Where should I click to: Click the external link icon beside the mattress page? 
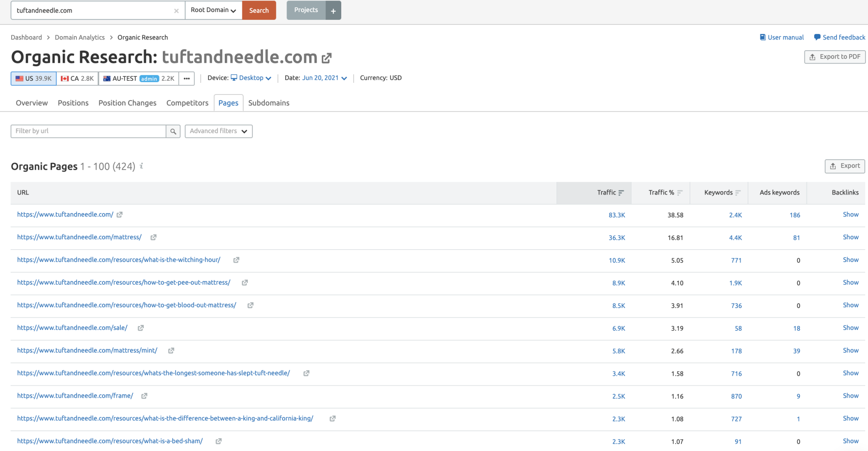pyautogui.click(x=153, y=237)
